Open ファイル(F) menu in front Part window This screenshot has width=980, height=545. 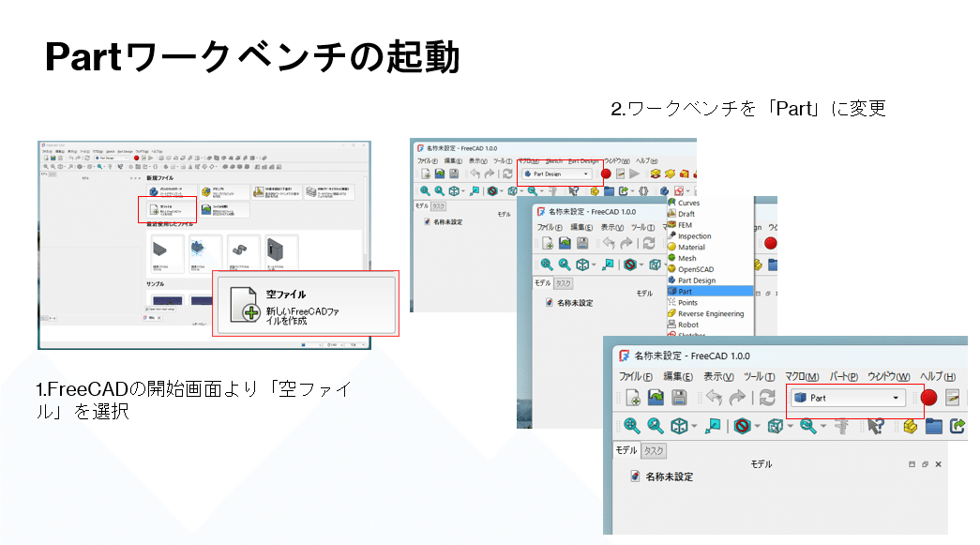pos(636,376)
